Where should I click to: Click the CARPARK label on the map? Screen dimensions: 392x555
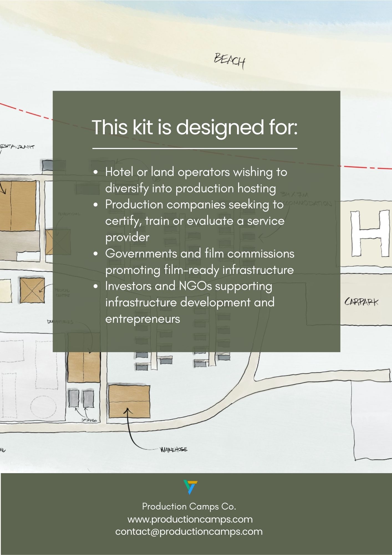pos(361,302)
